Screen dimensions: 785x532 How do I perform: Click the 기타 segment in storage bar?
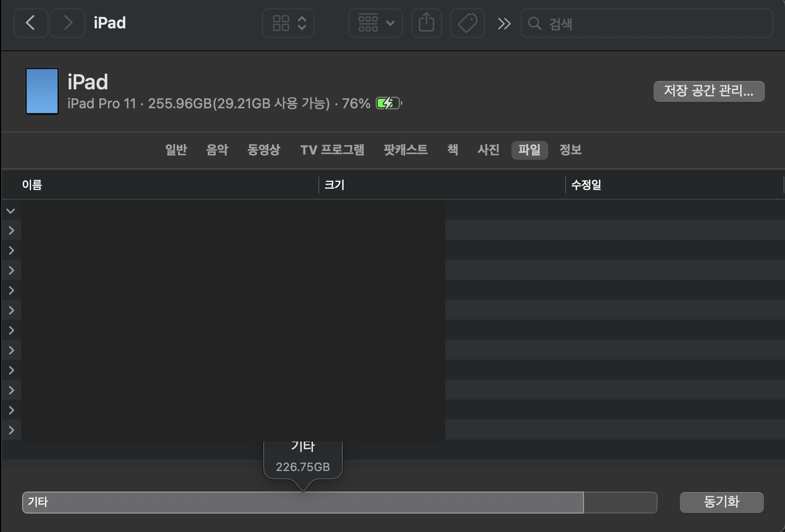click(x=303, y=503)
